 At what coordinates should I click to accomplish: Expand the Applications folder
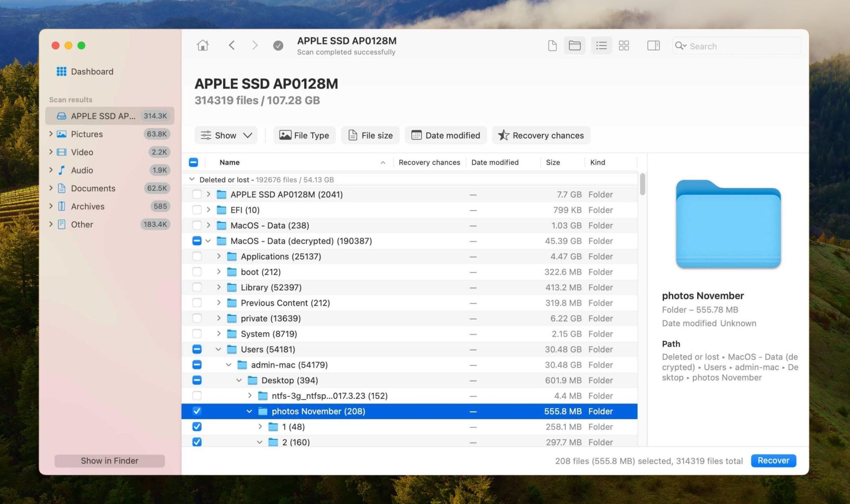point(219,256)
